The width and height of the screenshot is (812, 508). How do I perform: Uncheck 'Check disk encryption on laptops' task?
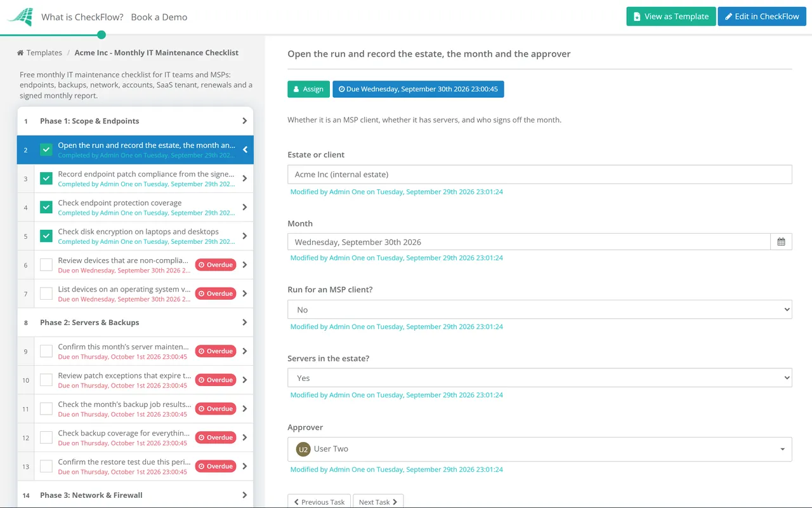click(x=46, y=236)
